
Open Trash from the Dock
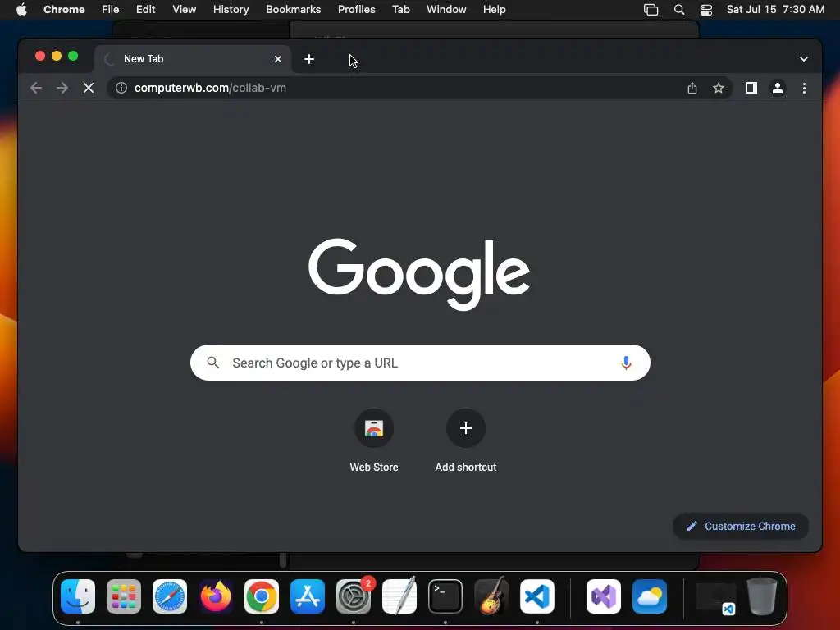pyautogui.click(x=762, y=596)
